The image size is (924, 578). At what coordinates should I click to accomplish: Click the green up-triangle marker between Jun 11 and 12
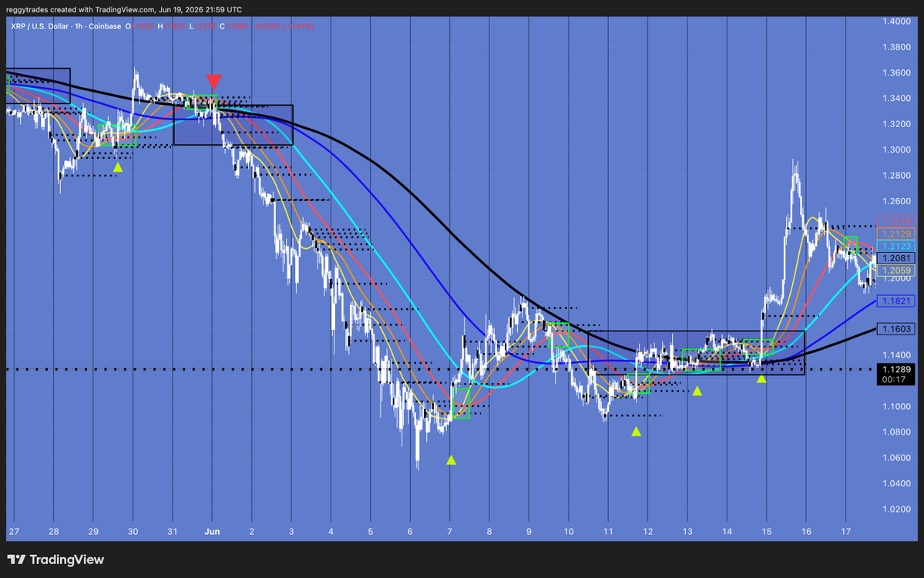(x=636, y=432)
